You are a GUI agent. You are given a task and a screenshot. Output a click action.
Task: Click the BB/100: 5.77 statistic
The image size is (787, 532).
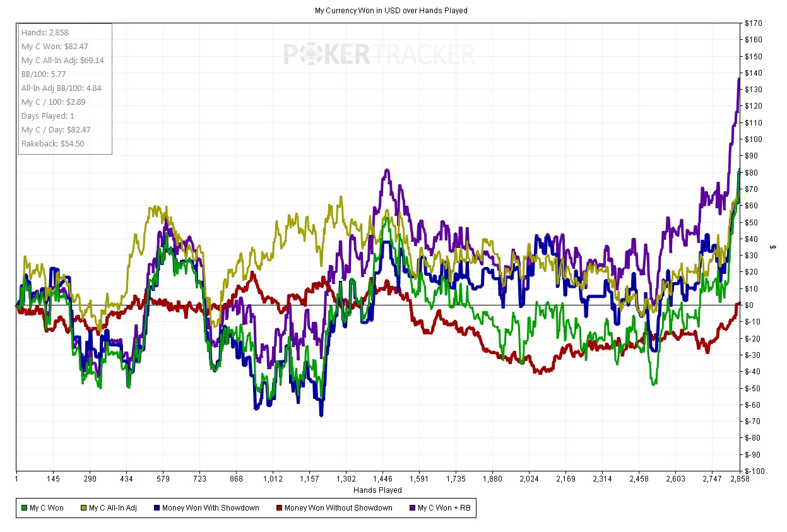click(44, 74)
